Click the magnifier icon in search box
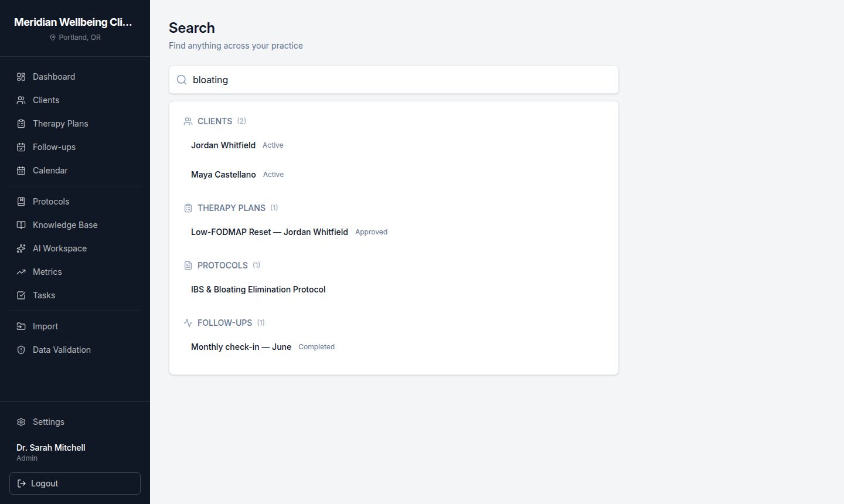The height and width of the screenshot is (504, 844). click(x=182, y=80)
